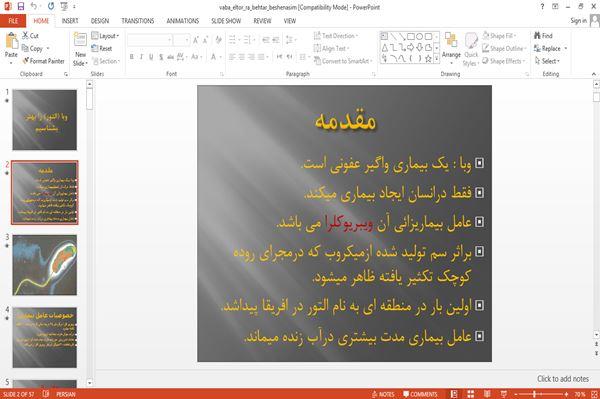600x399 pixels.
Task: Open the Select dropdown in Editing
Action: click(x=547, y=61)
